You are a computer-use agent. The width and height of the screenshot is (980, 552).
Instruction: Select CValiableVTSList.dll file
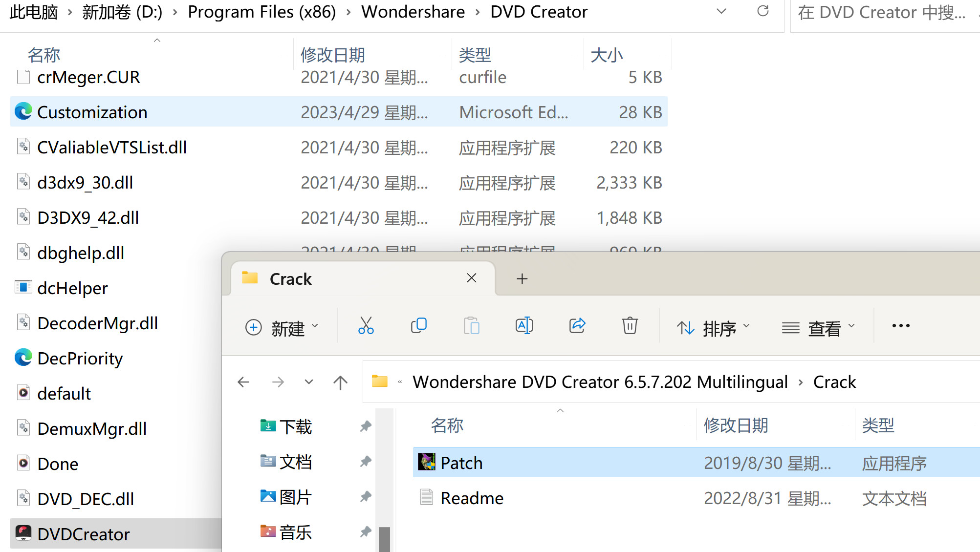pos(339,148)
